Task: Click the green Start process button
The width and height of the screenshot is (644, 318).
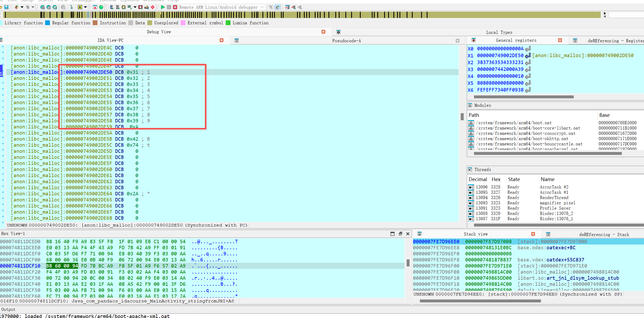Action: 163,7
